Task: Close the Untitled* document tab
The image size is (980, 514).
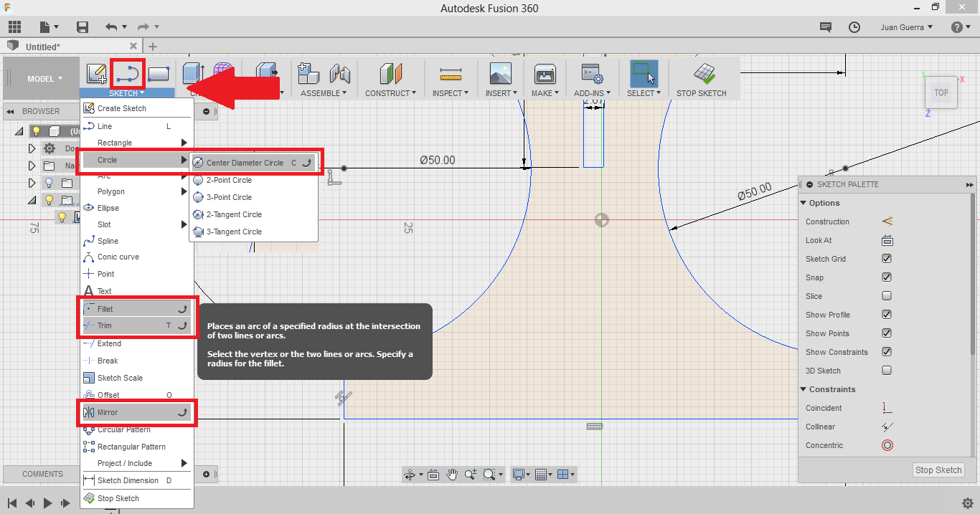Action: pos(134,46)
